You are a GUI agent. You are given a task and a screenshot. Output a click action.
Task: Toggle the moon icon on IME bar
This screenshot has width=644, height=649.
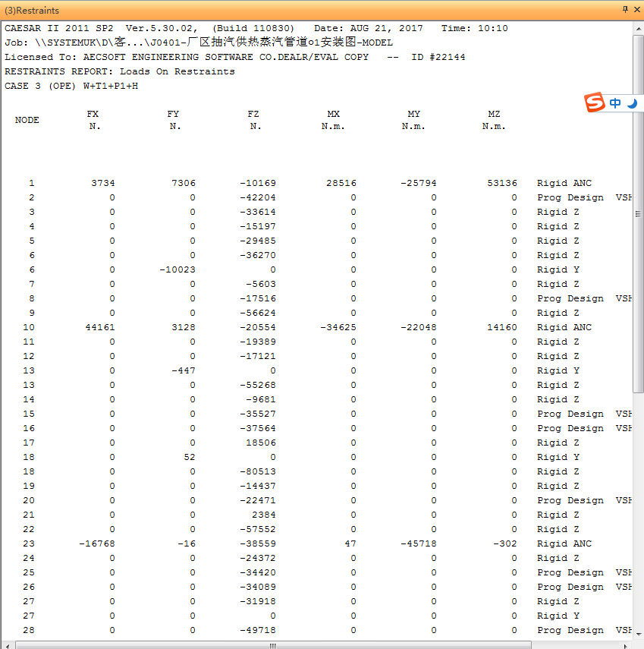[x=632, y=103]
